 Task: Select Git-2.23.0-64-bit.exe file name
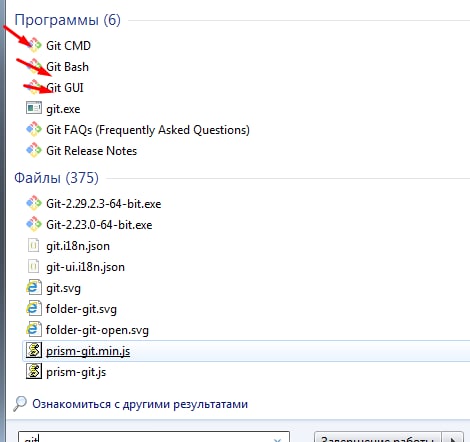[99, 225]
